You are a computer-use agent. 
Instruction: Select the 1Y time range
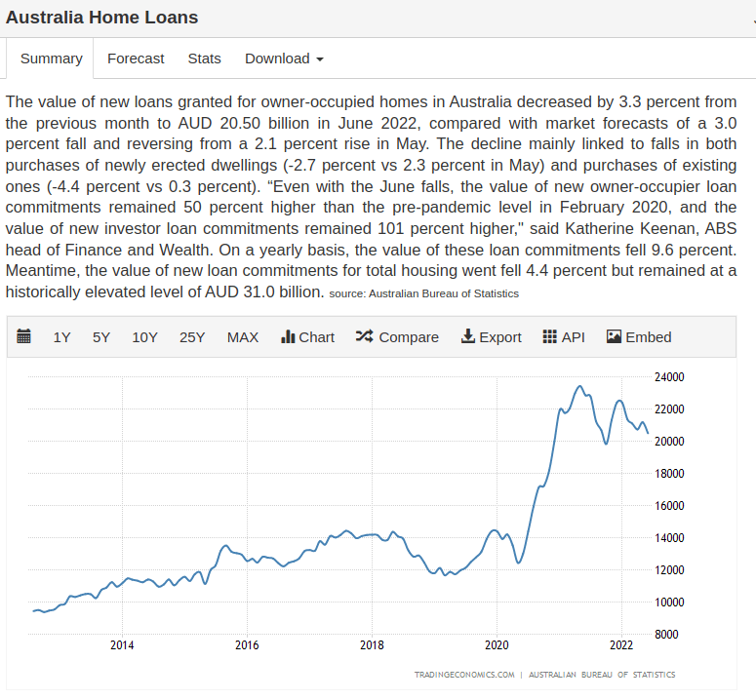[x=61, y=337]
